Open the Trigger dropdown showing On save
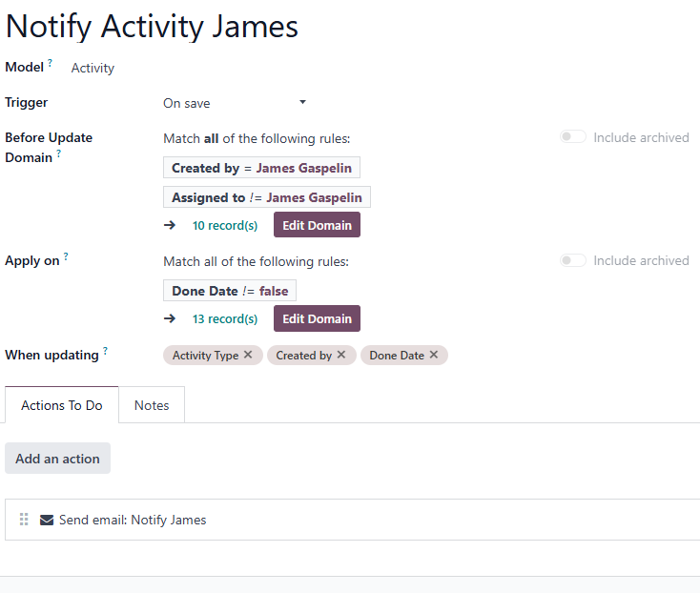This screenshot has height=593, width=700. pyautogui.click(x=235, y=103)
